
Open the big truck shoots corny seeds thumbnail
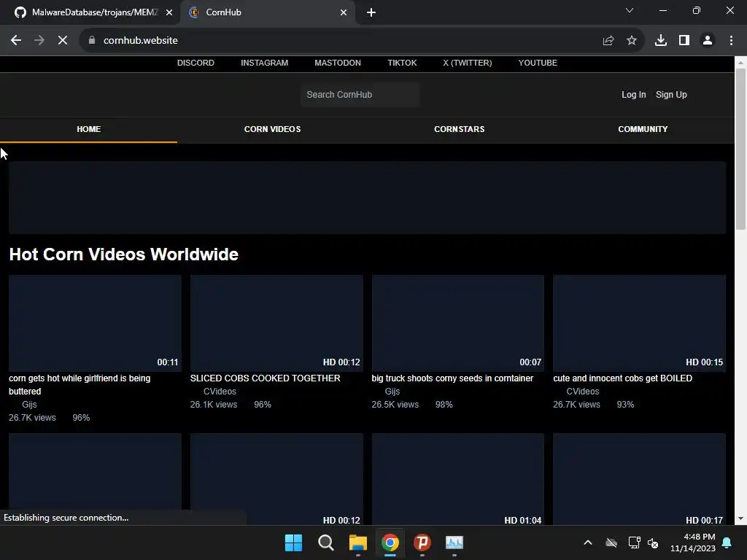(458, 323)
